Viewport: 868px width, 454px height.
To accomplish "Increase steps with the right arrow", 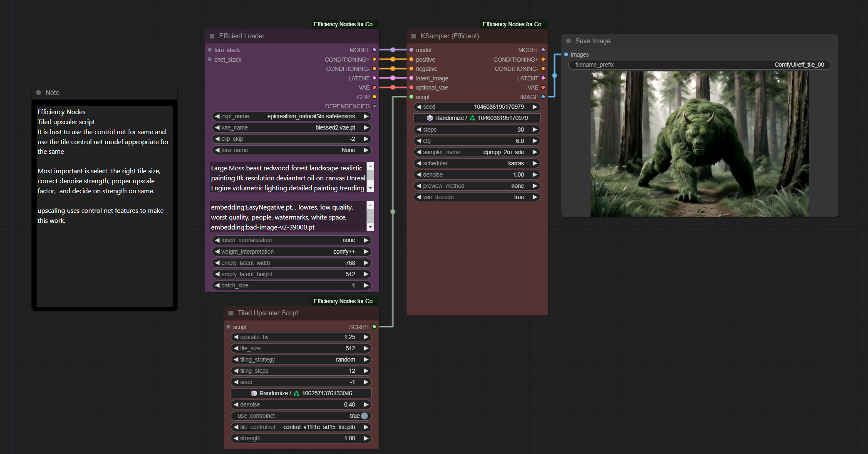I will click(x=535, y=130).
